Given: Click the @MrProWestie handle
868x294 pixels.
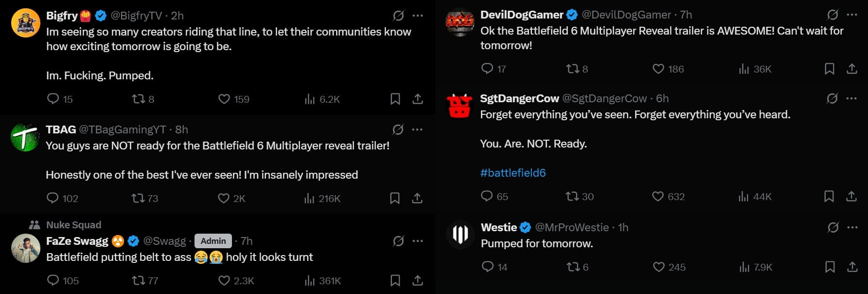Looking at the screenshot, I should coord(572,227).
